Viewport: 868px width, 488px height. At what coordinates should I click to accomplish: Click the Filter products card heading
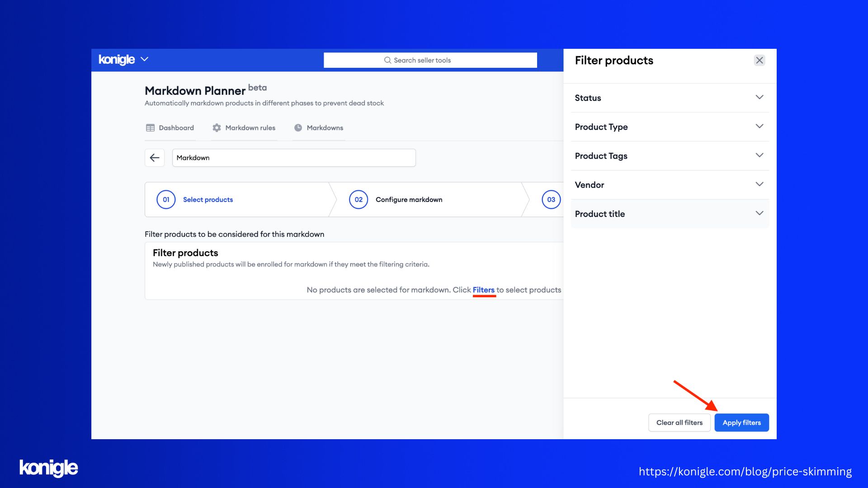pyautogui.click(x=185, y=253)
